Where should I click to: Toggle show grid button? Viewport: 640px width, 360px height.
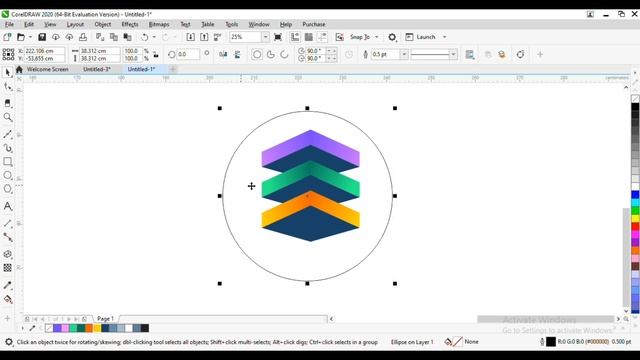click(x=309, y=37)
